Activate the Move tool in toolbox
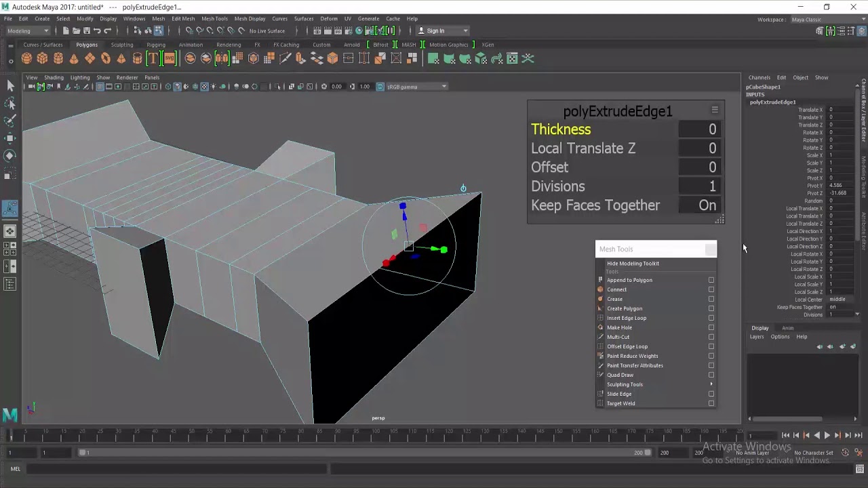The width and height of the screenshot is (868, 488). coord(10,138)
